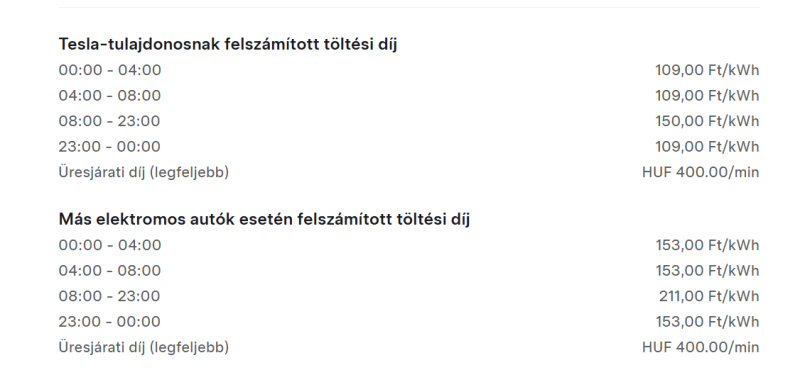Select other cars' 04:00 - 08:00 time slot
The image size is (800, 382).
[110, 270]
